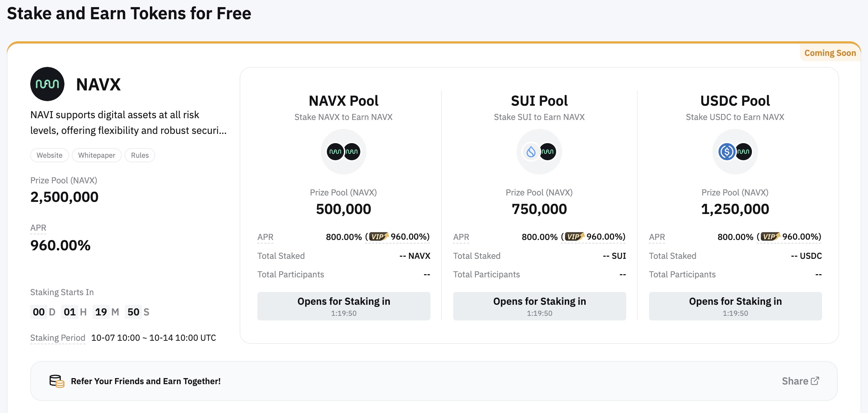Viewport: 868px width, 413px height.
Task: Click the NAVX Pool heading
Action: coord(344,101)
